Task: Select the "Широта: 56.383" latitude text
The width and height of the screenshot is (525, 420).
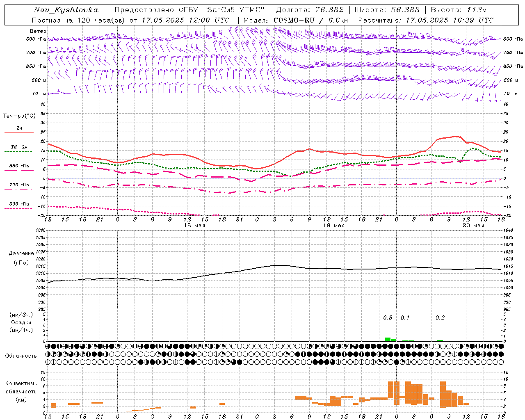Action: coord(387,10)
